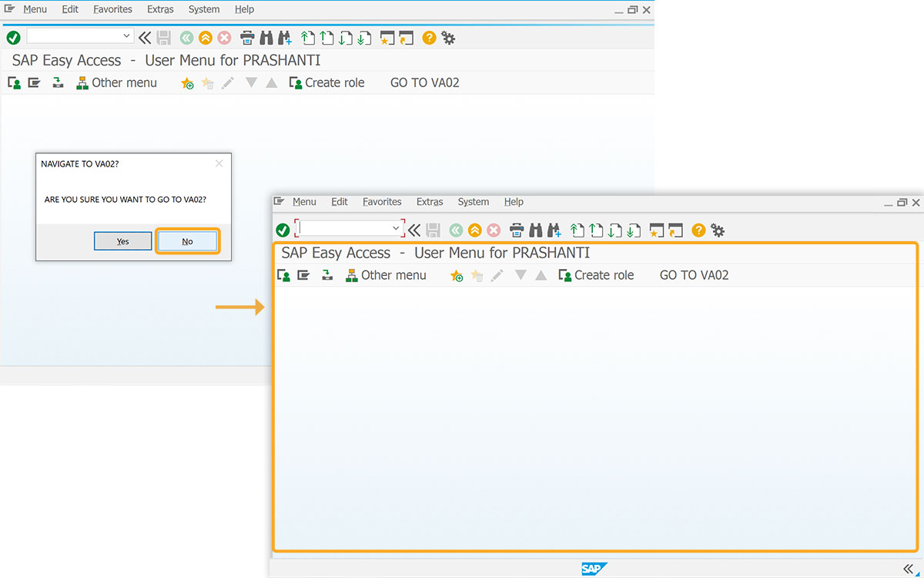The image size is (924, 578).
Task: Click red Cancel icon in front window toolbar
Action: (x=494, y=230)
